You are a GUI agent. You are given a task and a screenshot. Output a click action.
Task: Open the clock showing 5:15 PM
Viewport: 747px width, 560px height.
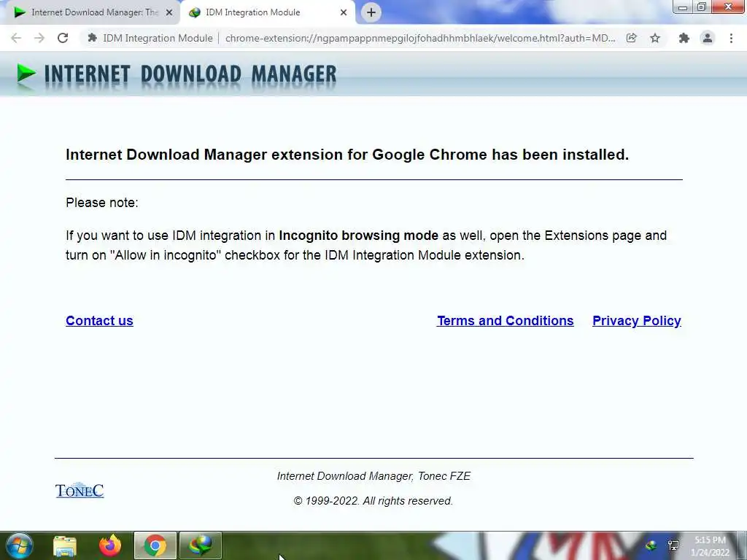[710, 546]
